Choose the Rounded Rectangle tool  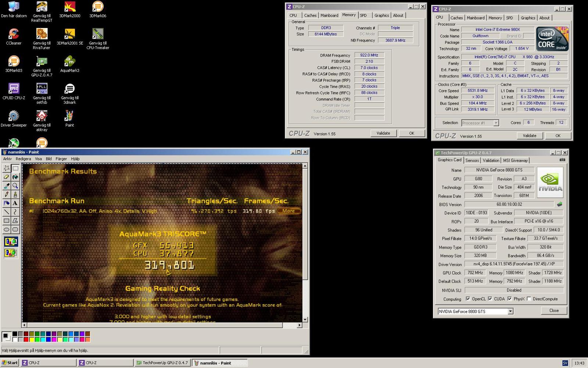[15, 230]
